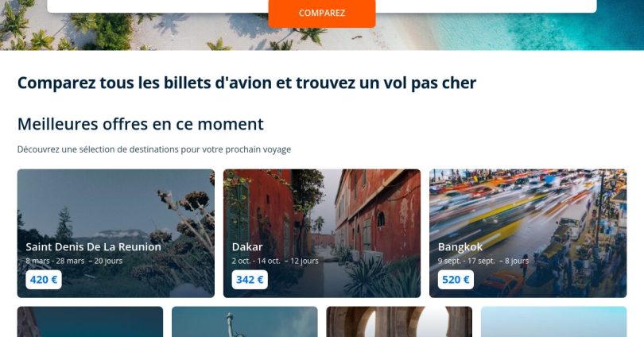Open the light blue last card in bottom row
The height and width of the screenshot is (337, 644).
pyautogui.click(x=553, y=322)
